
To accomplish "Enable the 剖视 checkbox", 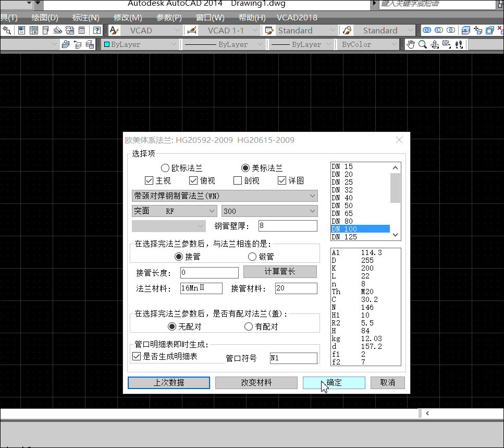I will pos(238,181).
